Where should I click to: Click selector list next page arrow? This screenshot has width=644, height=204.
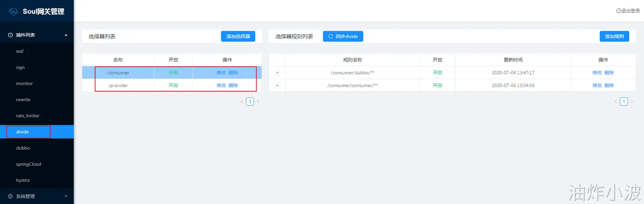point(258,101)
